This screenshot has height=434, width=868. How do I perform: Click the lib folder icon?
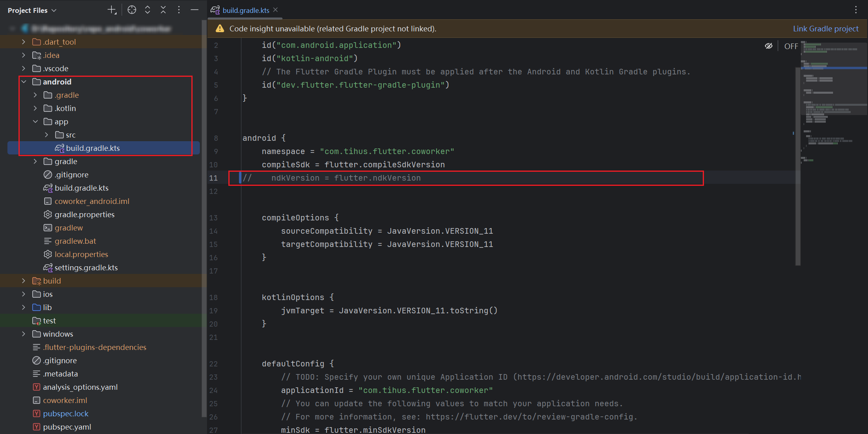pos(36,307)
